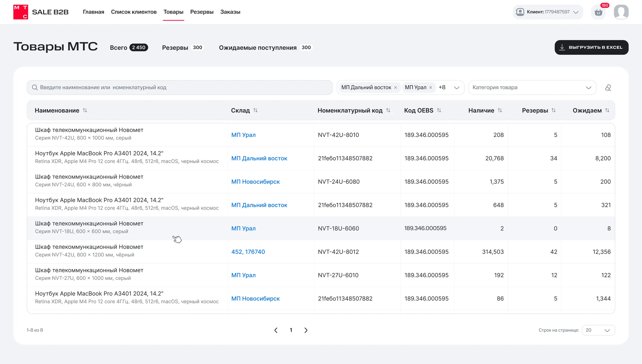Viewport: 642px width, 364px height.
Task: Select row Серия NVT-42U, 800 × 1000 мм
Action: [321, 135]
